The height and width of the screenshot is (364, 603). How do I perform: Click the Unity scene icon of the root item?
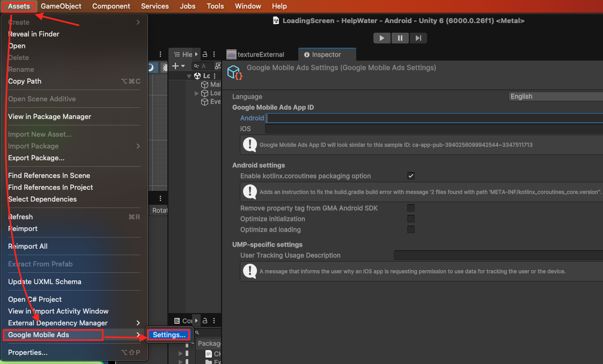(x=197, y=76)
